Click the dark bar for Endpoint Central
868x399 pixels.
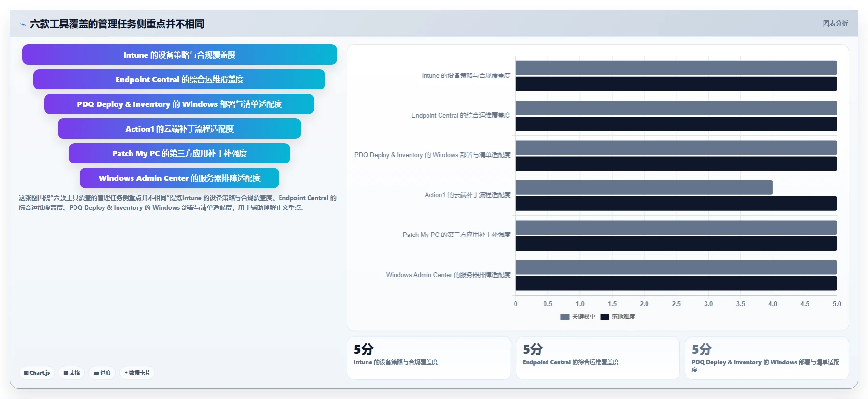coord(676,124)
